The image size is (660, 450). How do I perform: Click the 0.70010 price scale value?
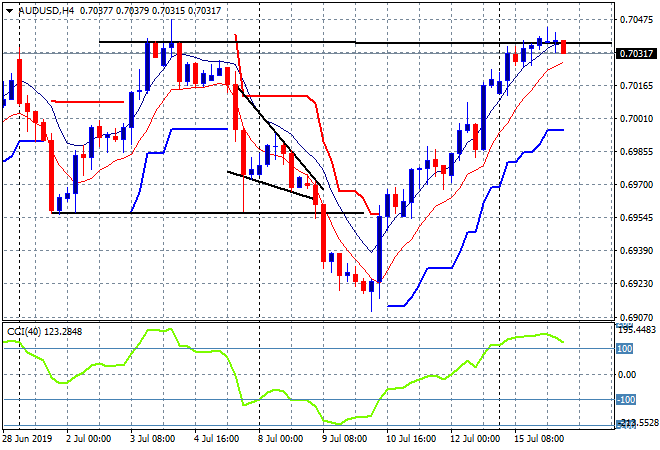coord(636,119)
